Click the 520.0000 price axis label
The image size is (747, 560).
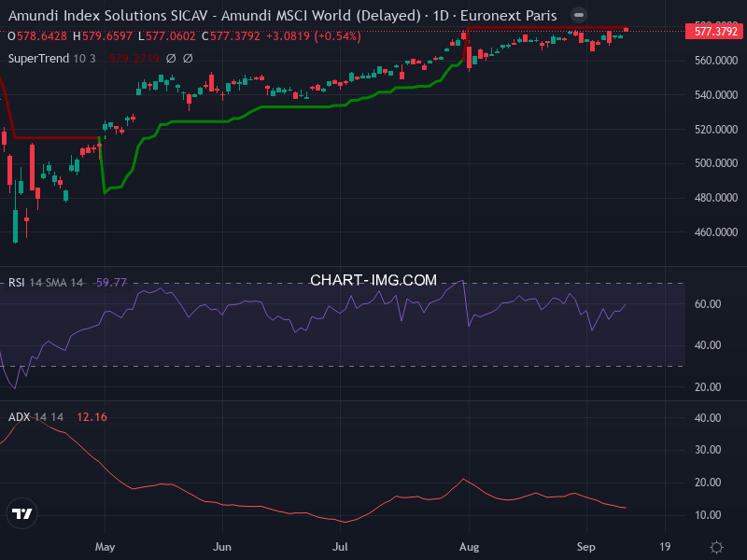(716, 130)
